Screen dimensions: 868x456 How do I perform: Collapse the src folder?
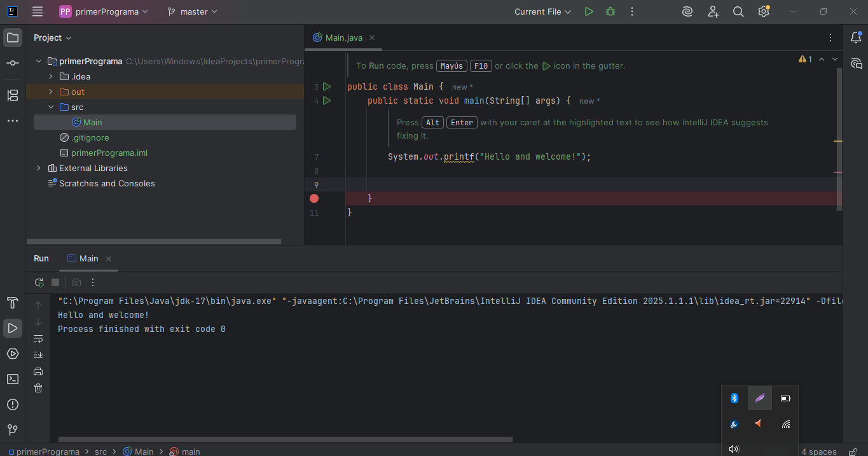pos(51,107)
